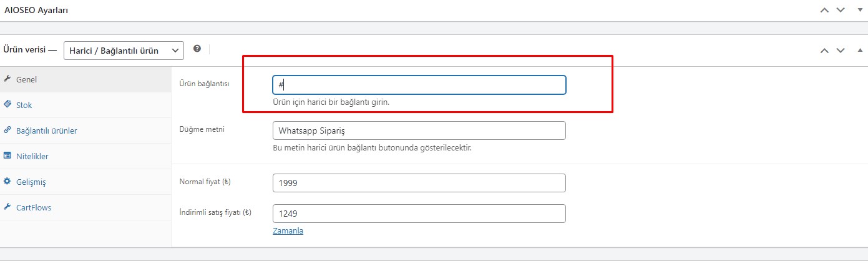Click the Stok tag icon
This screenshot has width=868, height=266.
[7, 104]
